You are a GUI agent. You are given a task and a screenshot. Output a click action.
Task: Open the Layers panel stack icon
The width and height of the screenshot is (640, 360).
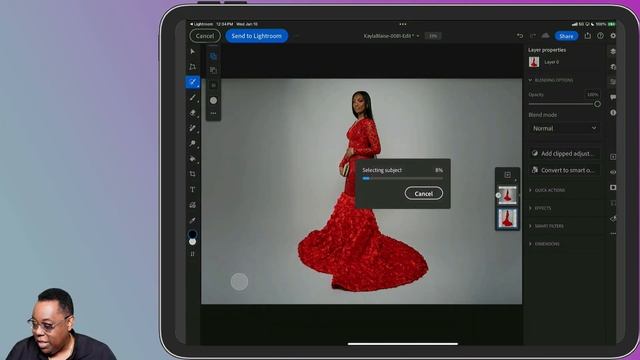tap(613, 51)
